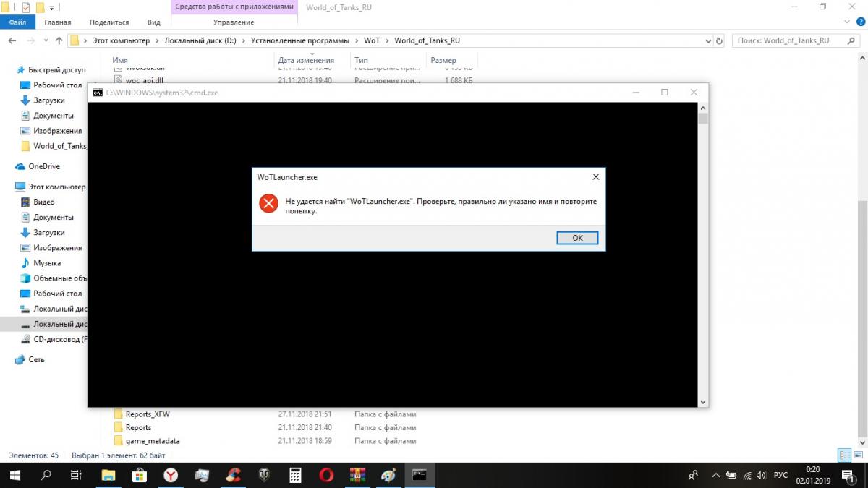Click the new folder icon in the Quick Access Toolbar
The height and width of the screenshot is (488, 868).
coord(40,7)
